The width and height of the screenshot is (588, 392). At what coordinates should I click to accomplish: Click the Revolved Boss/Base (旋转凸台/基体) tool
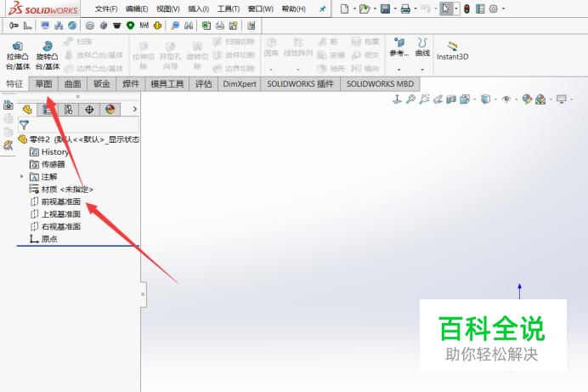48,55
